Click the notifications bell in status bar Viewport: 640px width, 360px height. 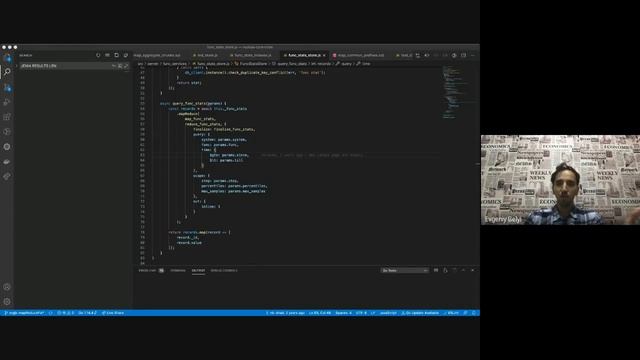[x=474, y=313]
